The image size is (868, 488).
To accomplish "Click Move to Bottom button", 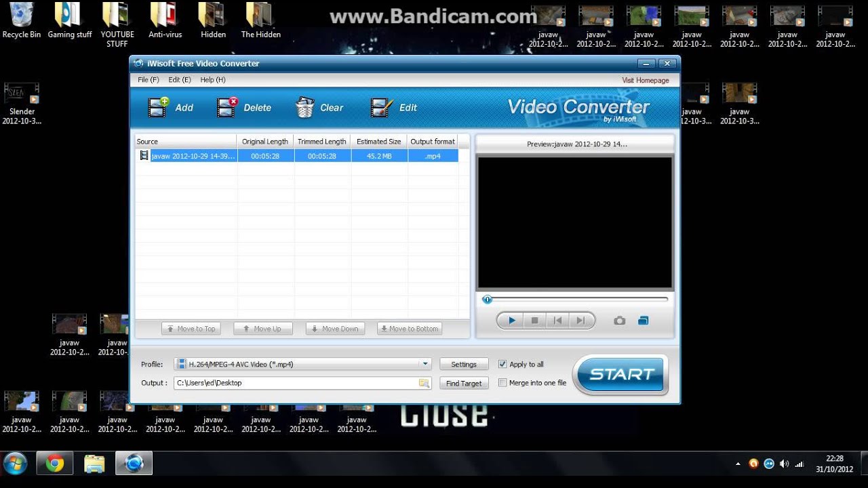I will click(x=410, y=329).
